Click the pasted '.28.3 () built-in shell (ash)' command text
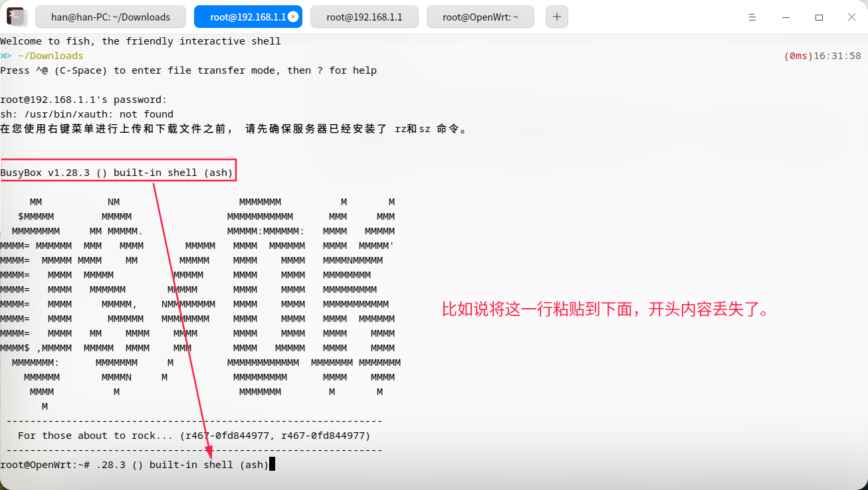This screenshot has height=490, width=868. tap(182, 465)
